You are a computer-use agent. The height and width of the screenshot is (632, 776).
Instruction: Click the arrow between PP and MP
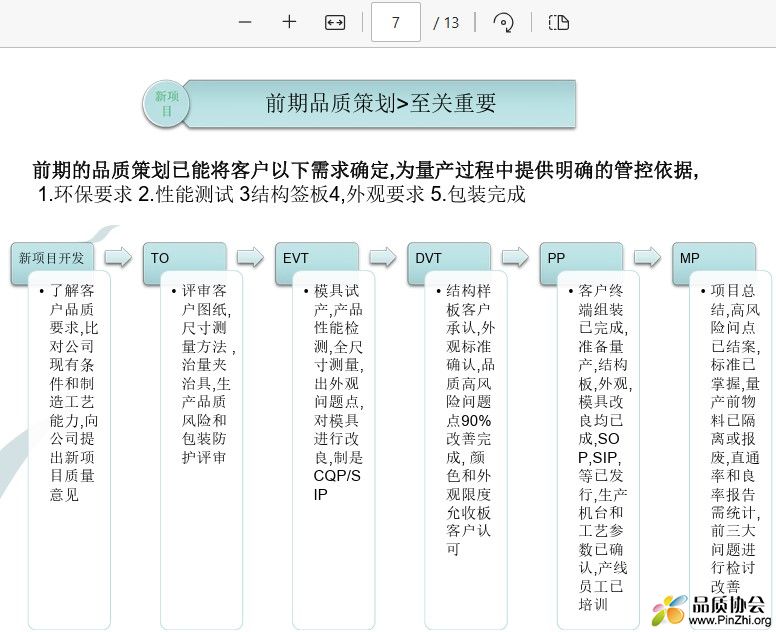click(x=647, y=257)
